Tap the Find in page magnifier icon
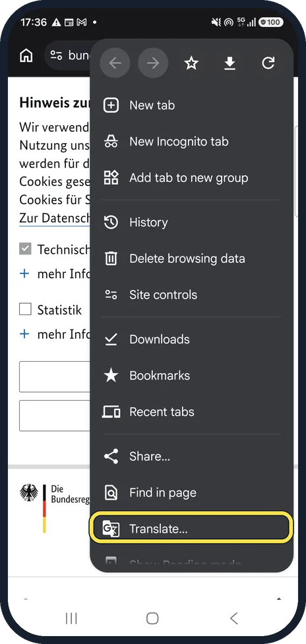This screenshot has width=306, height=644. pyautogui.click(x=111, y=493)
